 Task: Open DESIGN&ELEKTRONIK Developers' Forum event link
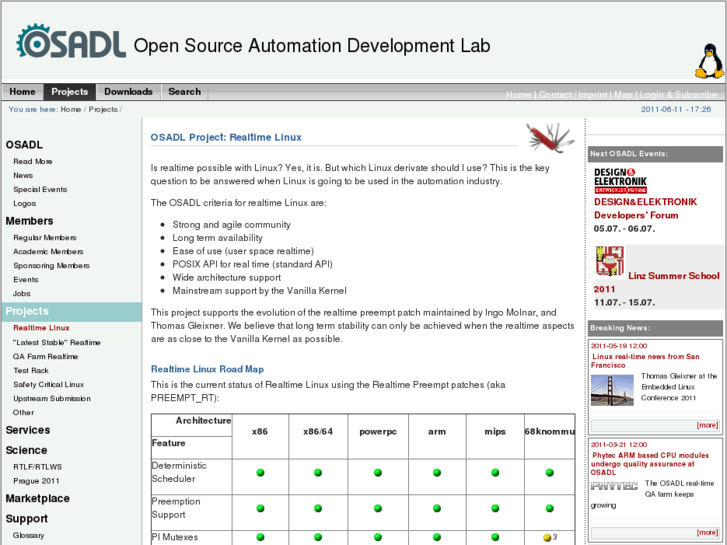645,208
